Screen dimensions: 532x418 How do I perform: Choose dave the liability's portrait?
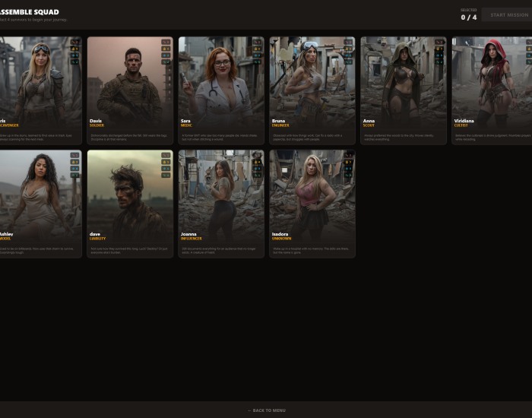click(x=130, y=195)
